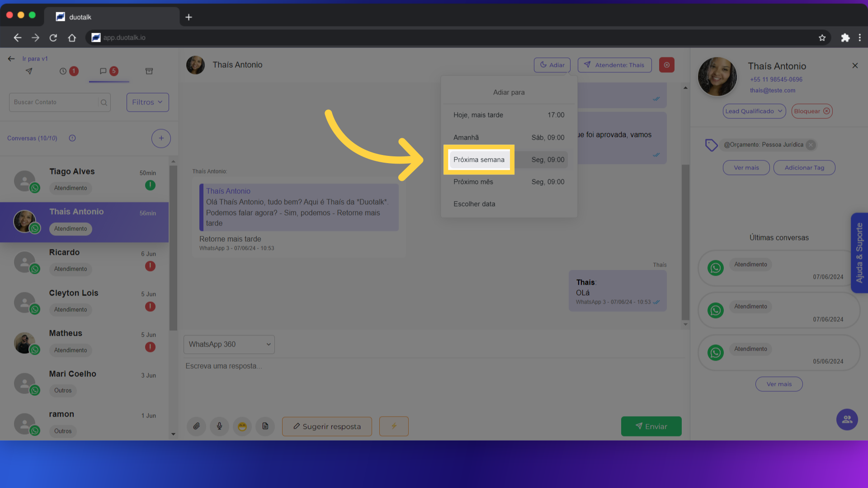Open the archived conversations box icon
The width and height of the screenshot is (868, 488).
click(149, 71)
